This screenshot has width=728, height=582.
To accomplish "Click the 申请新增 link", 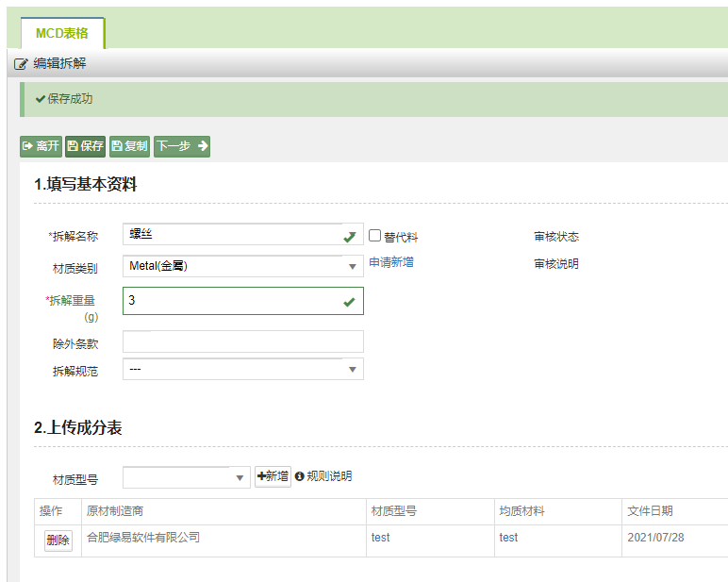I will tap(390, 262).
